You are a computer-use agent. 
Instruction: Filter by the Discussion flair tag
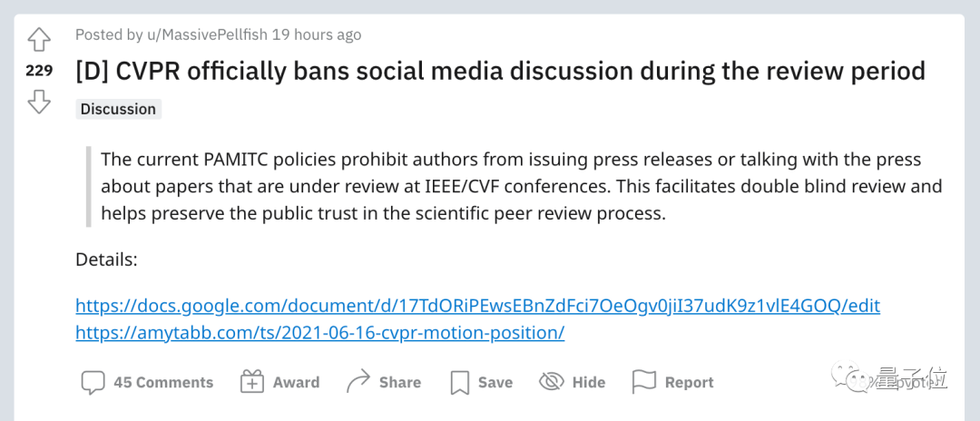pyautogui.click(x=118, y=109)
